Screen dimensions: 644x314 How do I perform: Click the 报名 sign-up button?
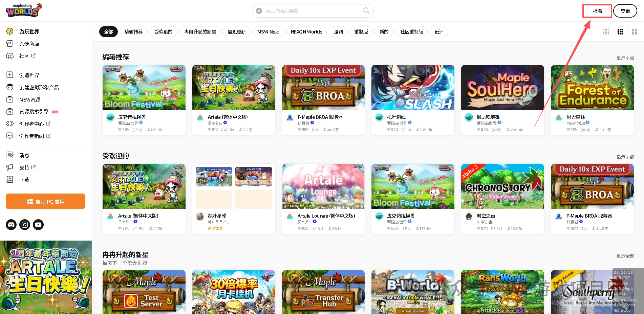(x=597, y=11)
